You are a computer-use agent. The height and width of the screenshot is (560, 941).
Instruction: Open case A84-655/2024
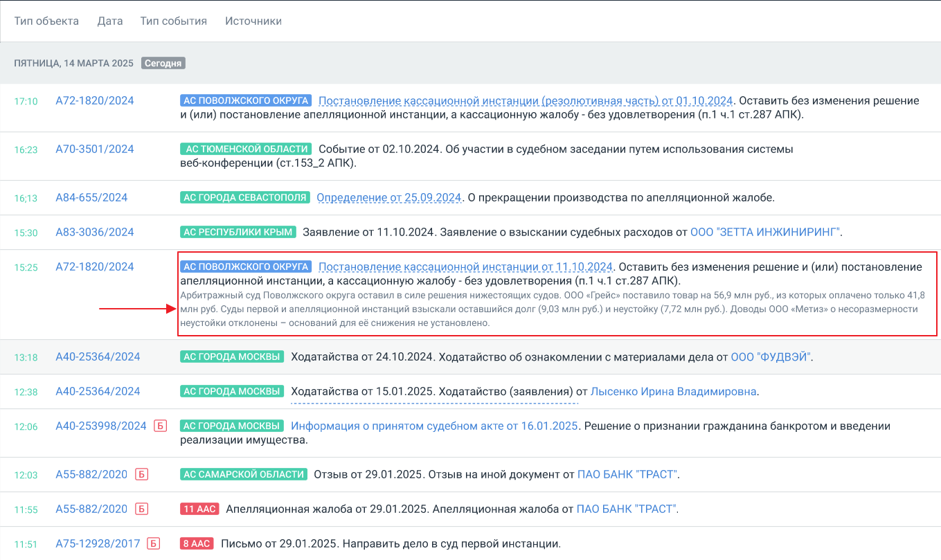[x=91, y=197]
